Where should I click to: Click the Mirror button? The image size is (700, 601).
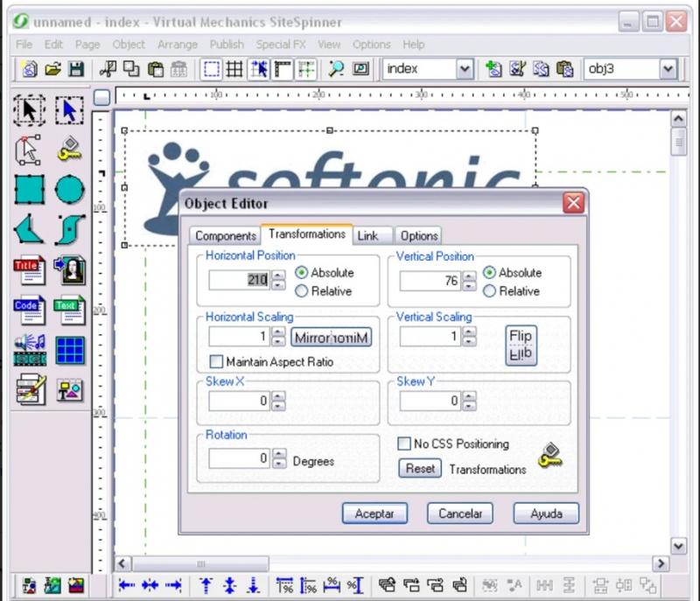332,337
